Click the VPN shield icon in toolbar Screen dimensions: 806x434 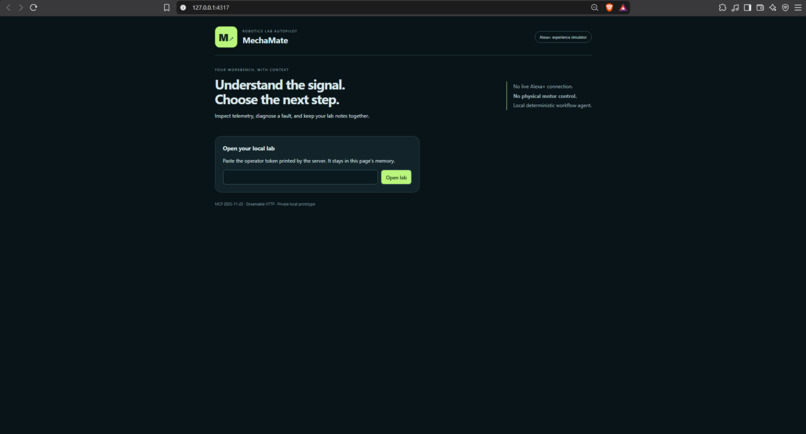pos(785,8)
